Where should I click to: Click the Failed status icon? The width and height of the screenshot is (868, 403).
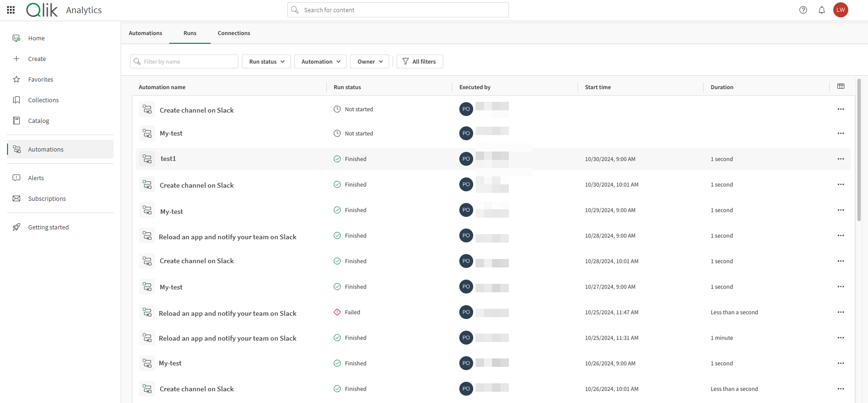click(x=337, y=312)
